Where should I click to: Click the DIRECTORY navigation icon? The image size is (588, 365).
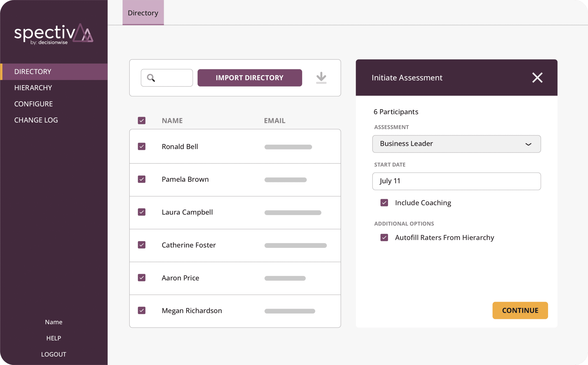[x=33, y=71]
